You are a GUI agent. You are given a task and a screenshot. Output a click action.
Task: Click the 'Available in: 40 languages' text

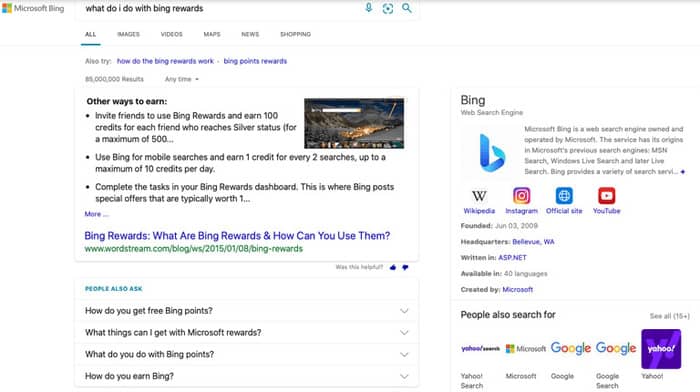click(x=504, y=274)
